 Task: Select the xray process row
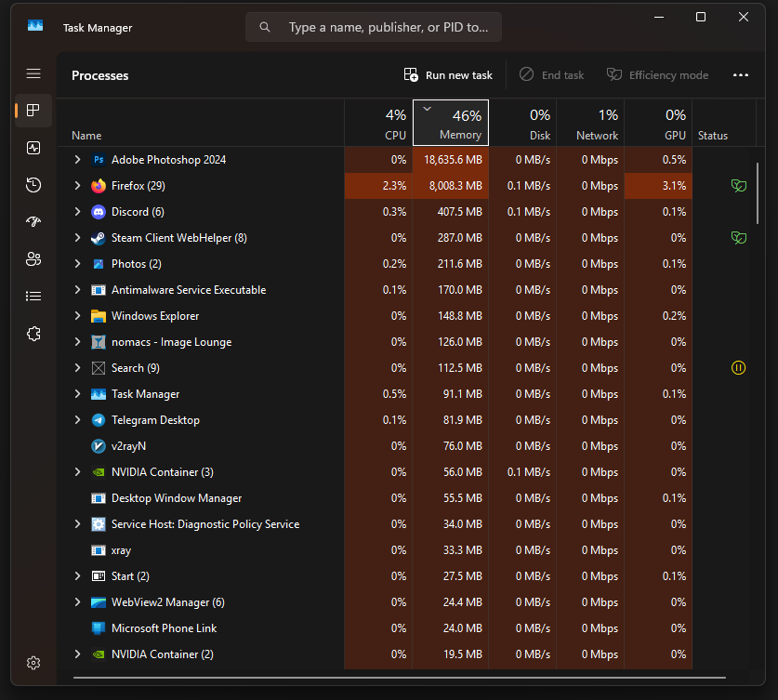pyautogui.click(x=375, y=550)
